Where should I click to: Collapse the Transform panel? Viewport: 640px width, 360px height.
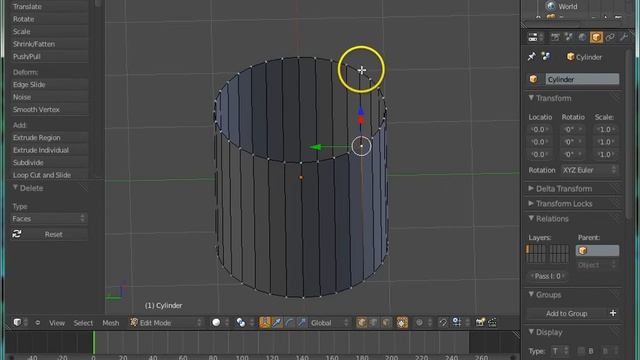(x=531, y=98)
